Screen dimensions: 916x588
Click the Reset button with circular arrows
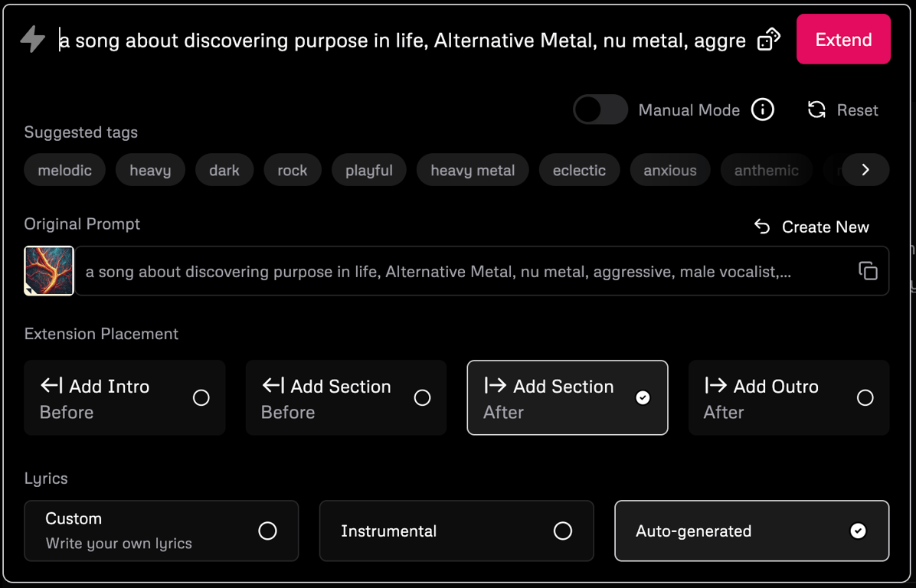[x=842, y=110]
